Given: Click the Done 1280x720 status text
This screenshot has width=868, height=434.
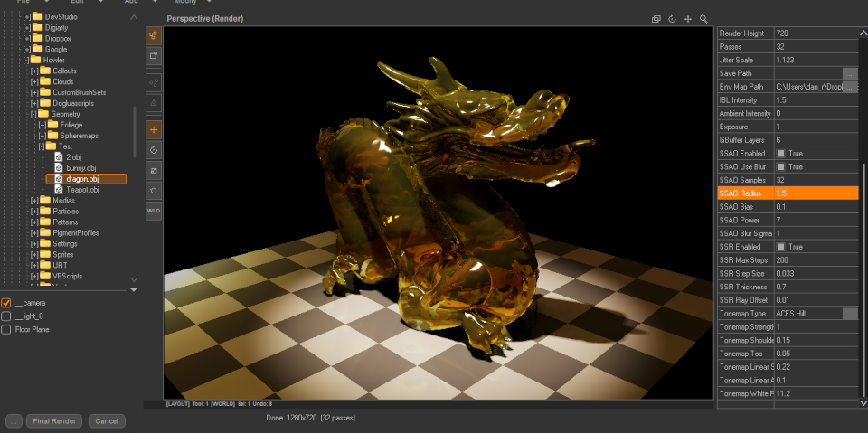Looking at the screenshot, I should pos(310,418).
